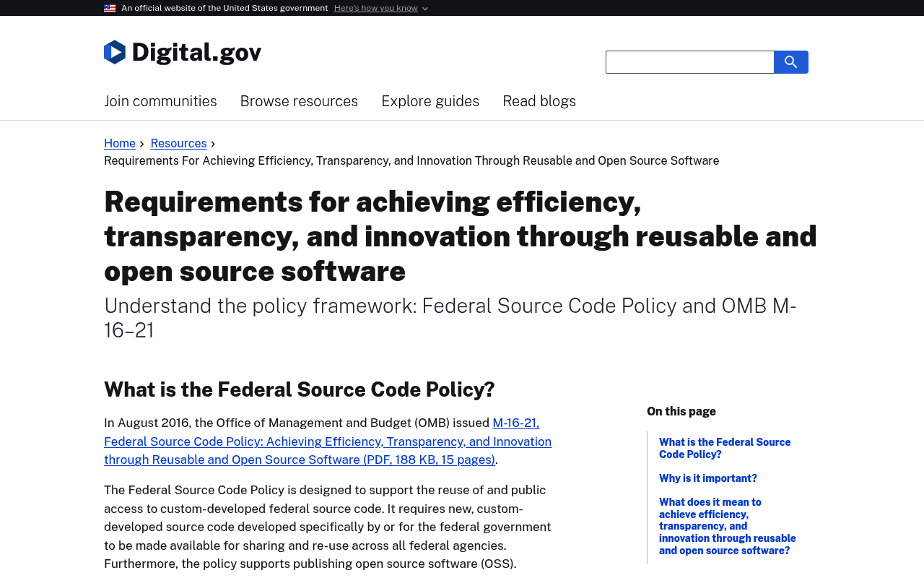Screen dimensions: 924x578
Task: Click the main page title heading
Action: pos(461,236)
